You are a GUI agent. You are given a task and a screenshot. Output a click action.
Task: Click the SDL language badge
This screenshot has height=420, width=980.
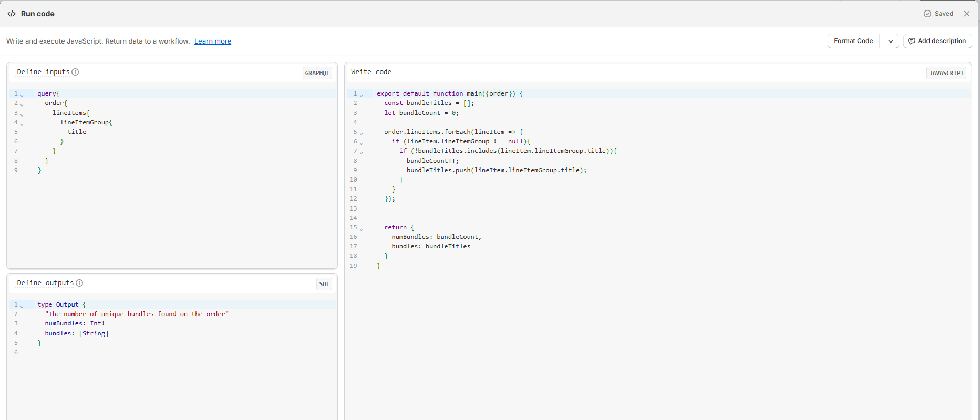pos(324,284)
